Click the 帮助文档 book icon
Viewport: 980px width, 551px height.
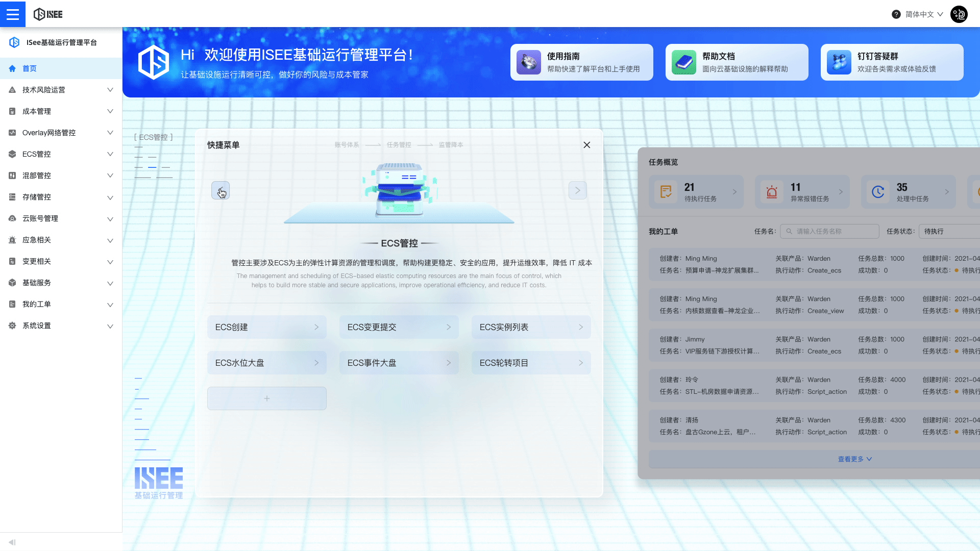[684, 62]
